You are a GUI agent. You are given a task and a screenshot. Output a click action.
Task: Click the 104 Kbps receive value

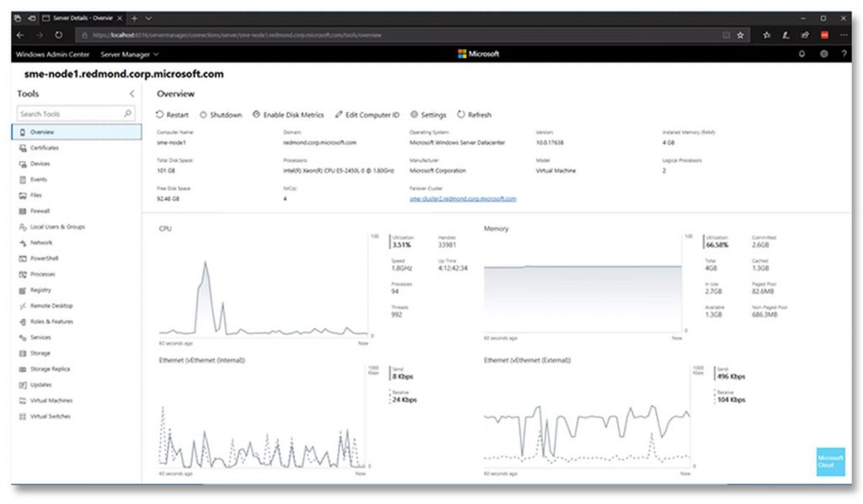(731, 400)
